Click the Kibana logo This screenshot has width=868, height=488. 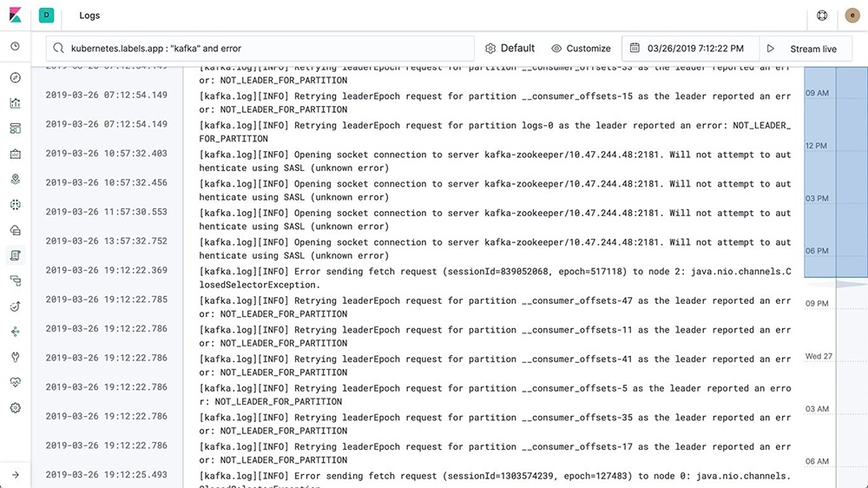tap(16, 16)
